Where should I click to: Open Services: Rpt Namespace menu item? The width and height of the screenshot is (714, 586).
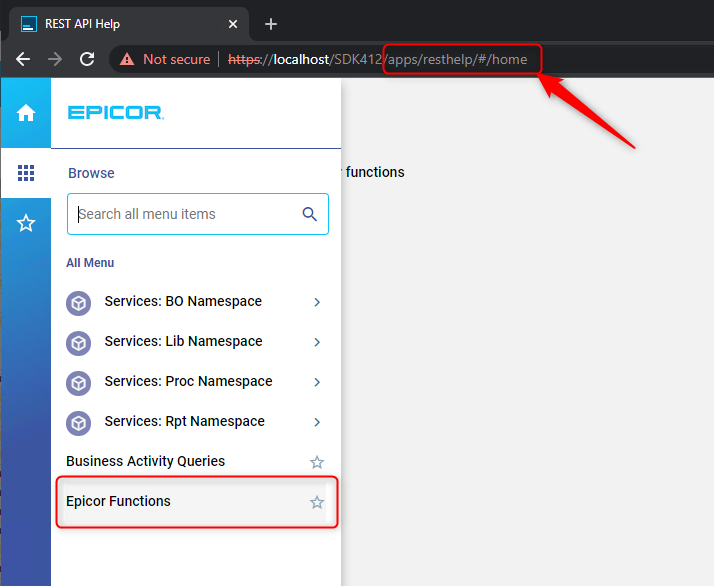coord(197,423)
